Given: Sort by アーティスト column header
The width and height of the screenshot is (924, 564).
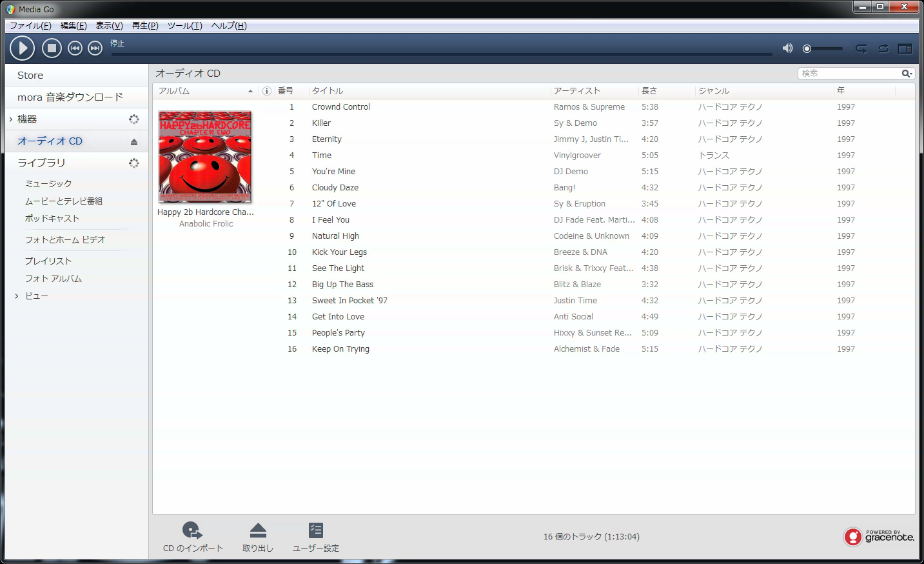Looking at the screenshot, I should pyautogui.click(x=595, y=91).
